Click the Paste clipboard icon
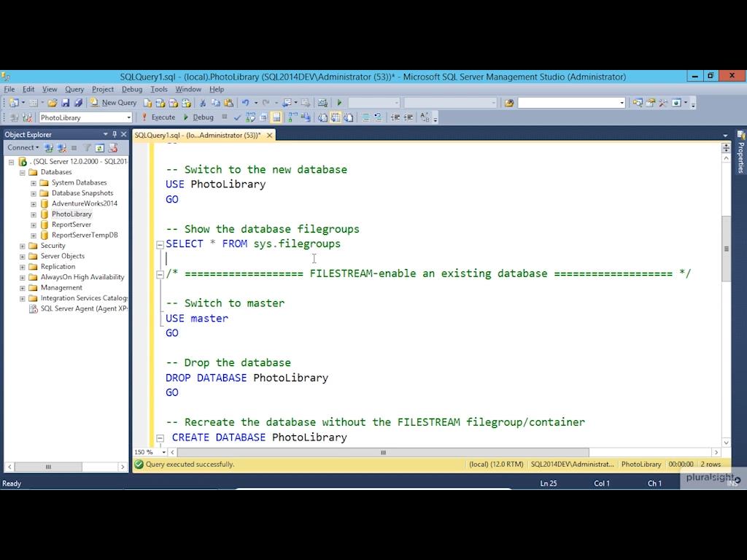747x560 pixels. click(x=228, y=103)
